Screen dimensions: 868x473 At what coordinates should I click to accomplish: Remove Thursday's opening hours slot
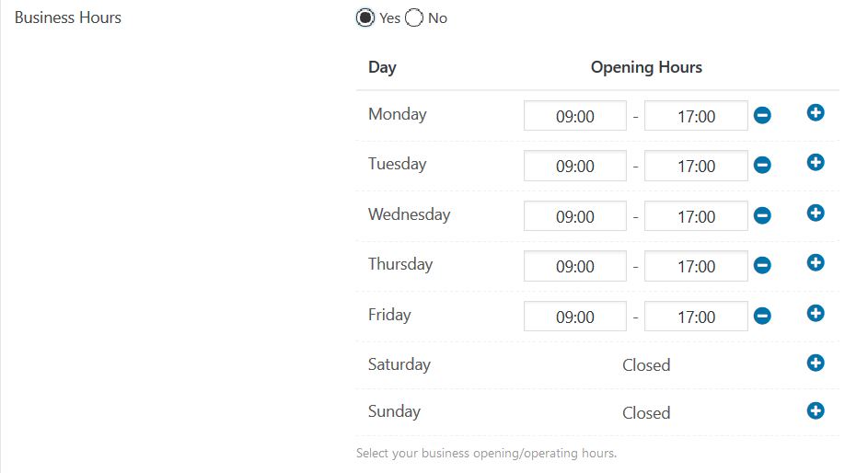pos(762,266)
